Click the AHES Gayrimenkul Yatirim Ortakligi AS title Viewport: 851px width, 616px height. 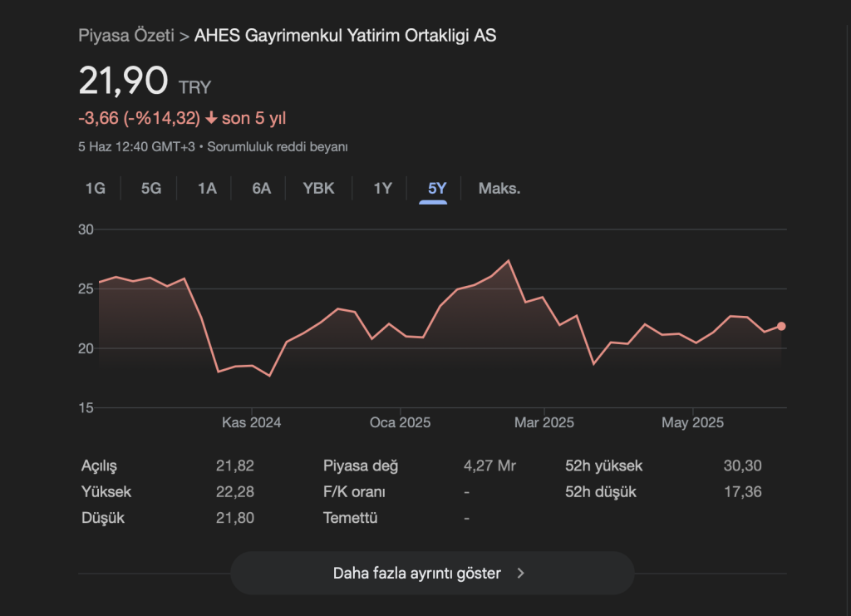[345, 36]
